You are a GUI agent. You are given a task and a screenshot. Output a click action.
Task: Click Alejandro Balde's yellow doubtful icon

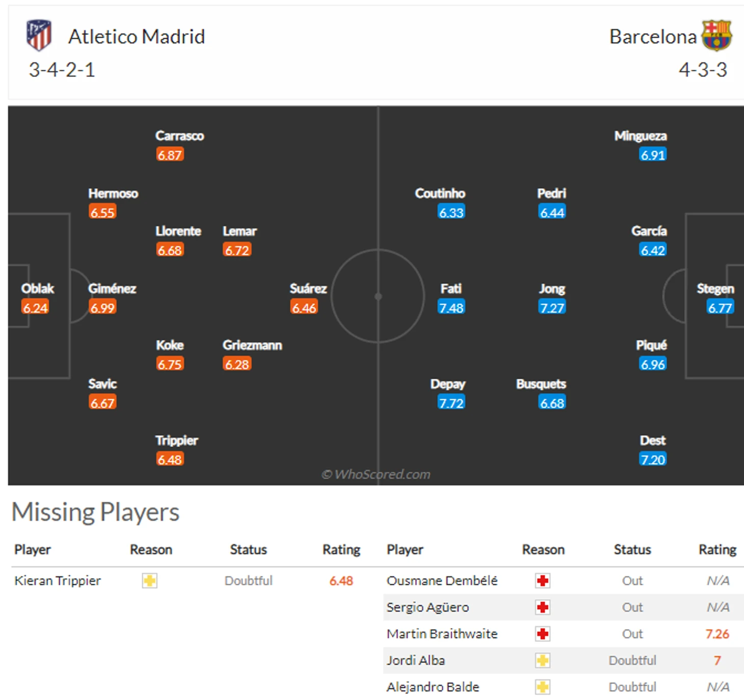543,687
